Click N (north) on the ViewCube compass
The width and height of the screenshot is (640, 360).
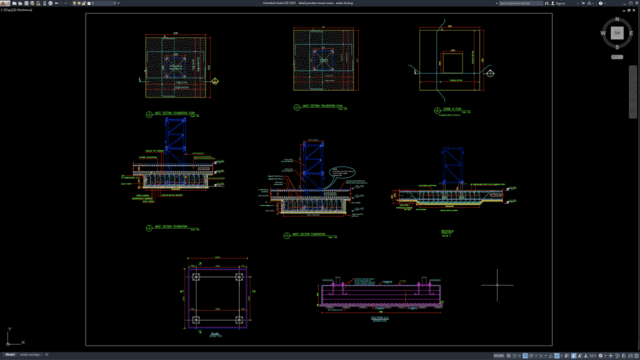pyautogui.click(x=617, y=19)
